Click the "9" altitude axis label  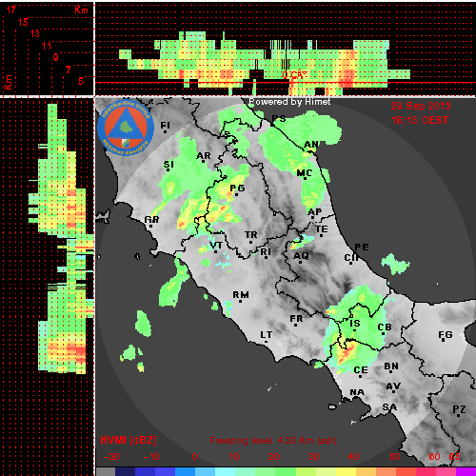(56, 57)
